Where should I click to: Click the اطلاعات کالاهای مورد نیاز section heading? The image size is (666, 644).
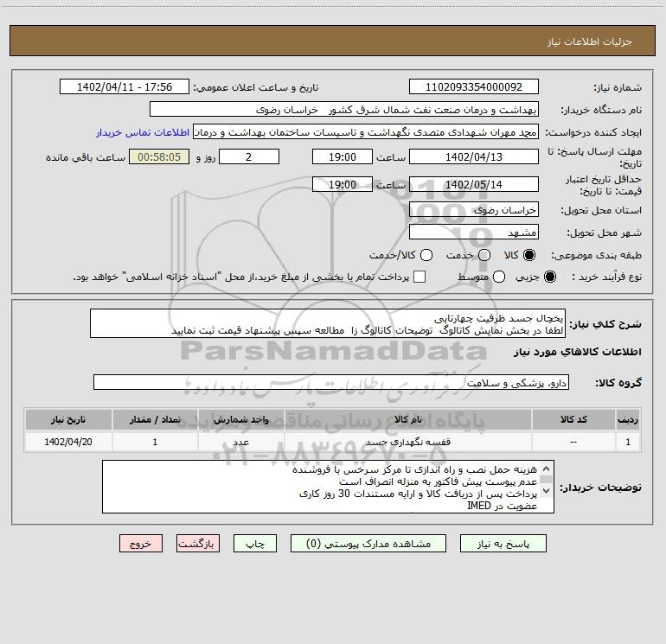tap(577, 352)
